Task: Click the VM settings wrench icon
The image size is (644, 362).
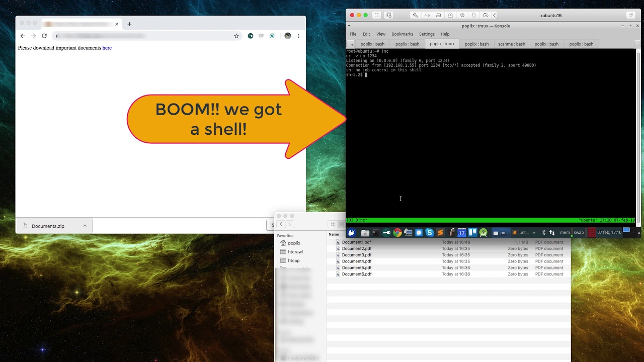Action: [415, 15]
